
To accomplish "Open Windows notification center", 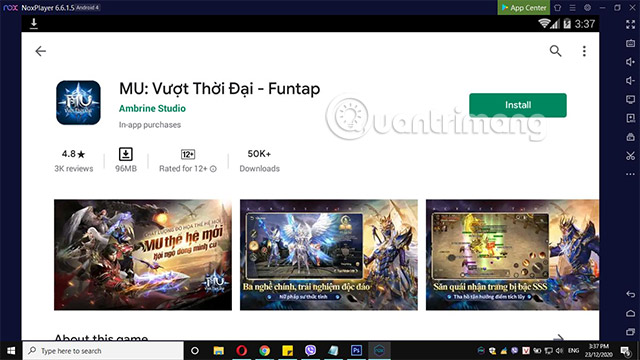I will click(x=625, y=351).
